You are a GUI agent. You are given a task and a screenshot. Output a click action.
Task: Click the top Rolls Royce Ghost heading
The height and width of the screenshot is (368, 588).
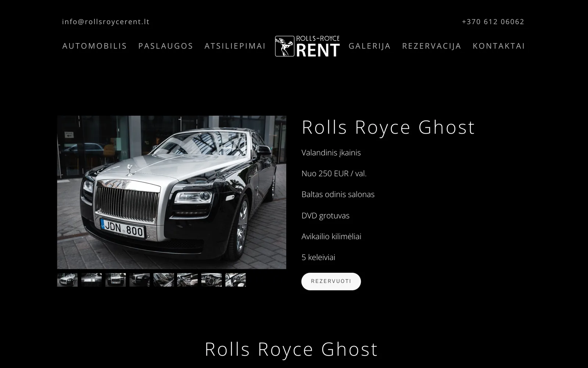click(x=388, y=127)
